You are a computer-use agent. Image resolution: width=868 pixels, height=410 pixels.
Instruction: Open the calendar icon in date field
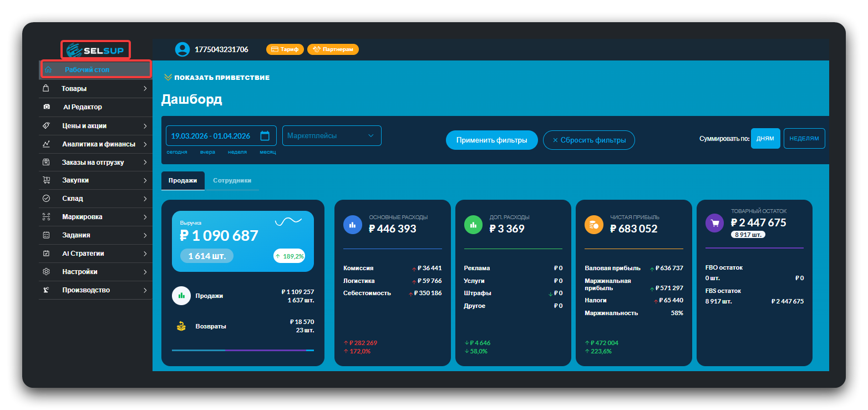[x=265, y=136]
